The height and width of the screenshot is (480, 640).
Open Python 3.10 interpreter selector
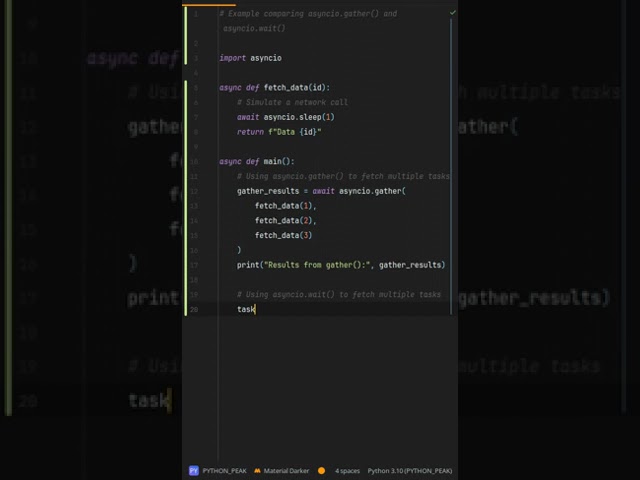[409, 470]
